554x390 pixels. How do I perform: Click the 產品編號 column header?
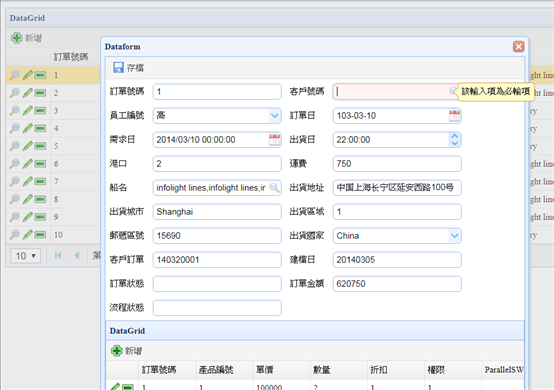tap(216, 370)
